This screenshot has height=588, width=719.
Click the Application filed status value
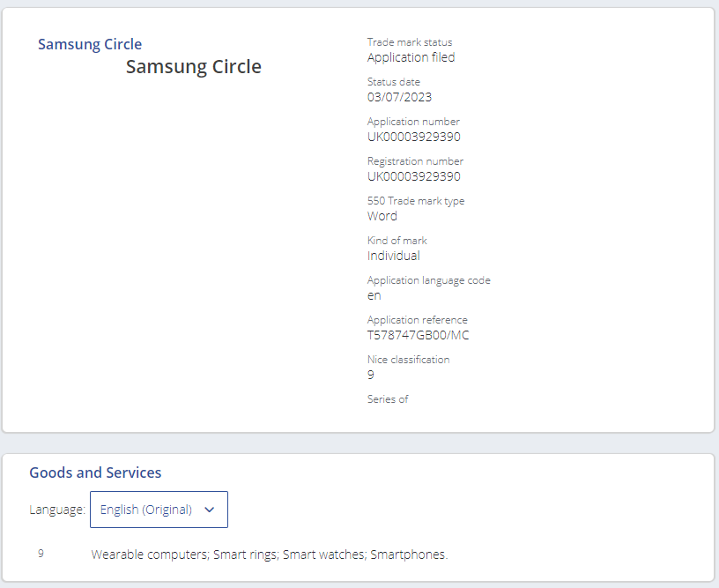coord(411,57)
